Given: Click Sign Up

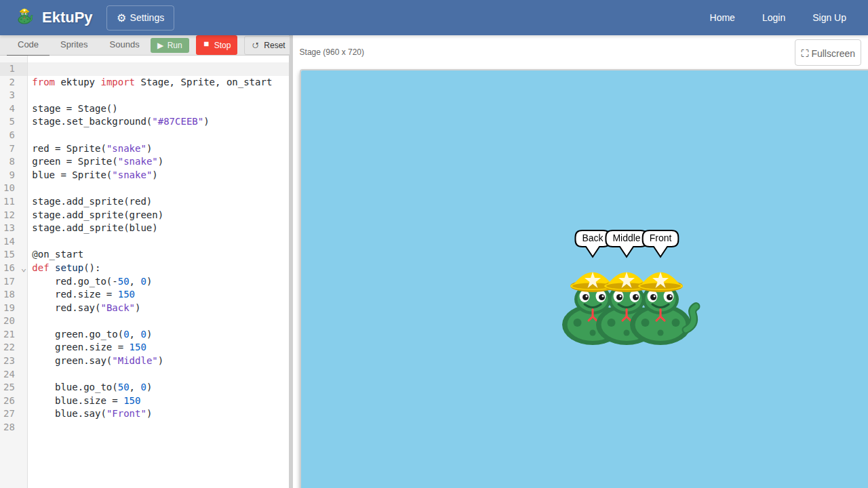Looking at the screenshot, I should tap(829, 18).
